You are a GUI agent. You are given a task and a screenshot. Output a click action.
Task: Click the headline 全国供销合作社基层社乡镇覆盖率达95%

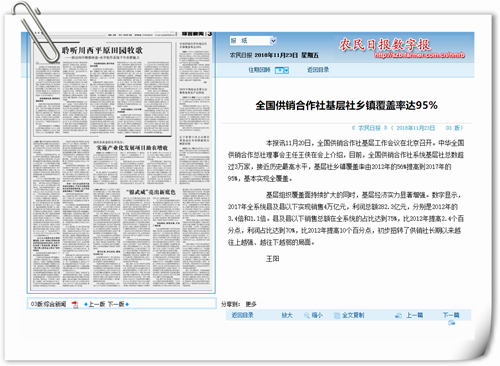[x=346, y=106]
